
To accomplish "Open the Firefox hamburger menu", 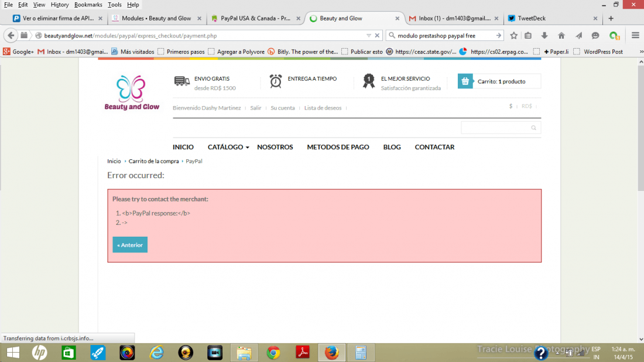I will (x=635, y=35).
